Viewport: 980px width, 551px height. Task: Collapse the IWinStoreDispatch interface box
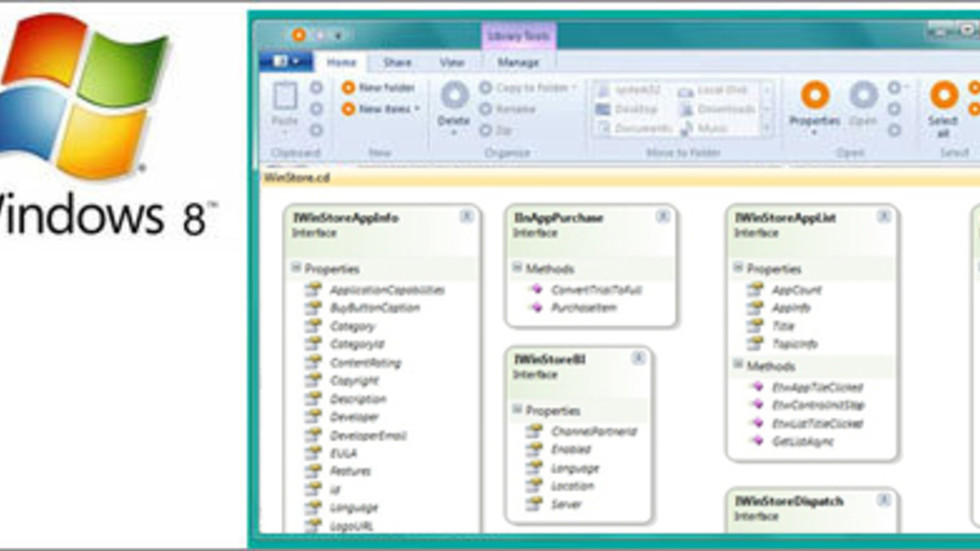click(884, 500)
